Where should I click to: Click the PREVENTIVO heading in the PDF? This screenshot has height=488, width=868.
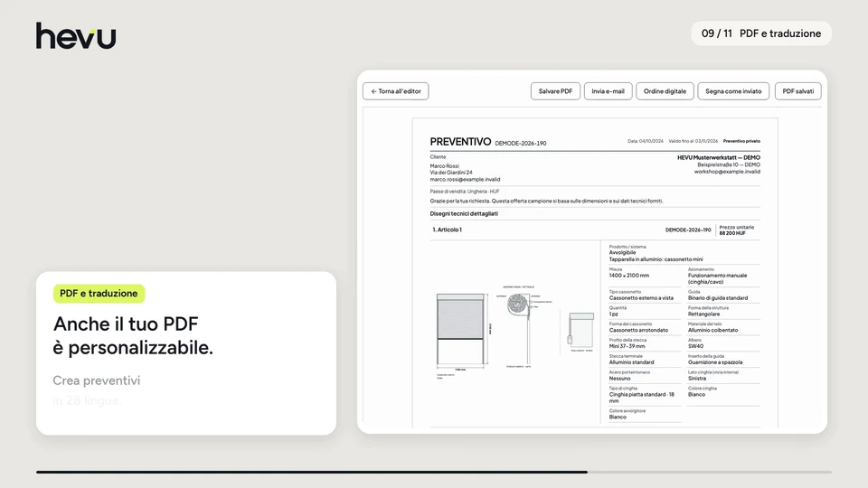460,142
